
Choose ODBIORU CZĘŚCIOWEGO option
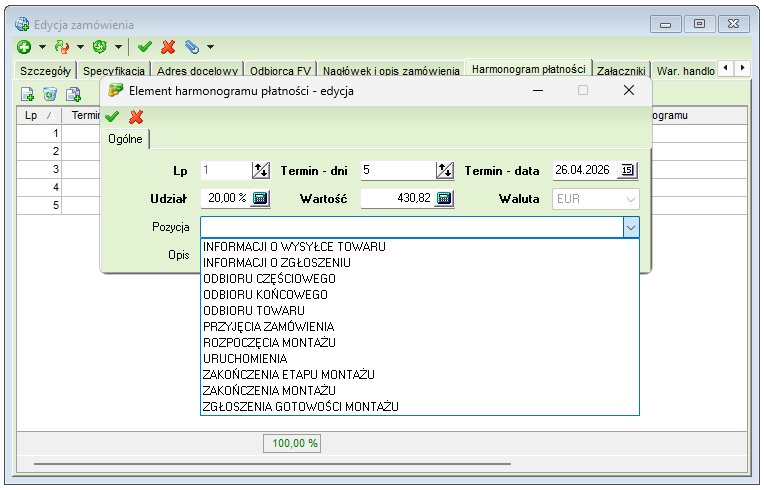(x=420, y=279)
